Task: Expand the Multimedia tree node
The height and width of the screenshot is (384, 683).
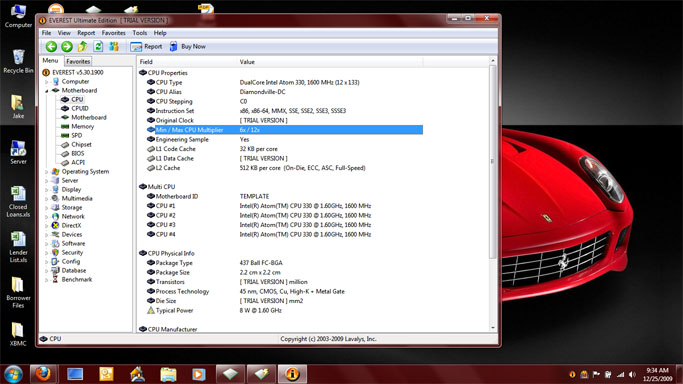Action: 47,199
